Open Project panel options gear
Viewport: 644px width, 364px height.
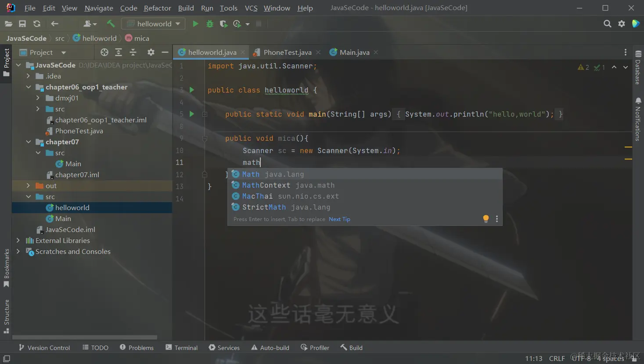151,52
